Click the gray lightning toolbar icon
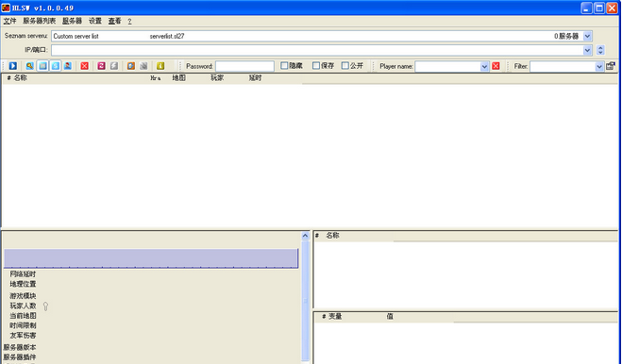 click(x=114, y=66)
